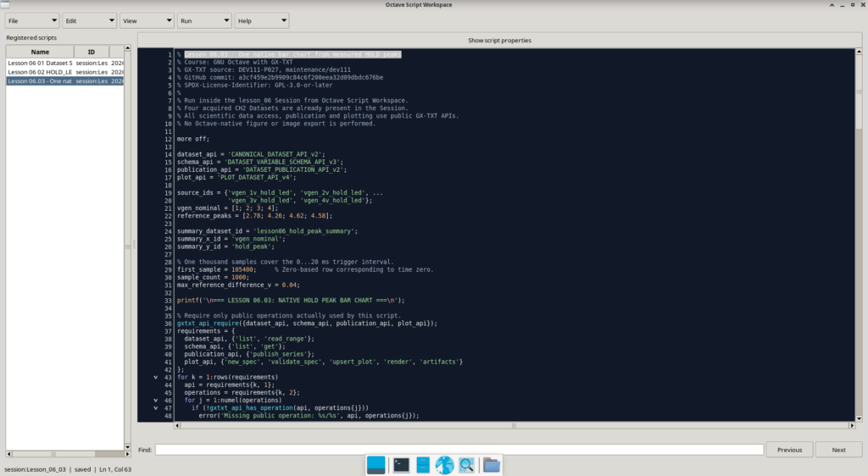Click sample_count value 1000
Image resolution: width=868 pixels, height=476 pixels.
[x=238, y=278]
